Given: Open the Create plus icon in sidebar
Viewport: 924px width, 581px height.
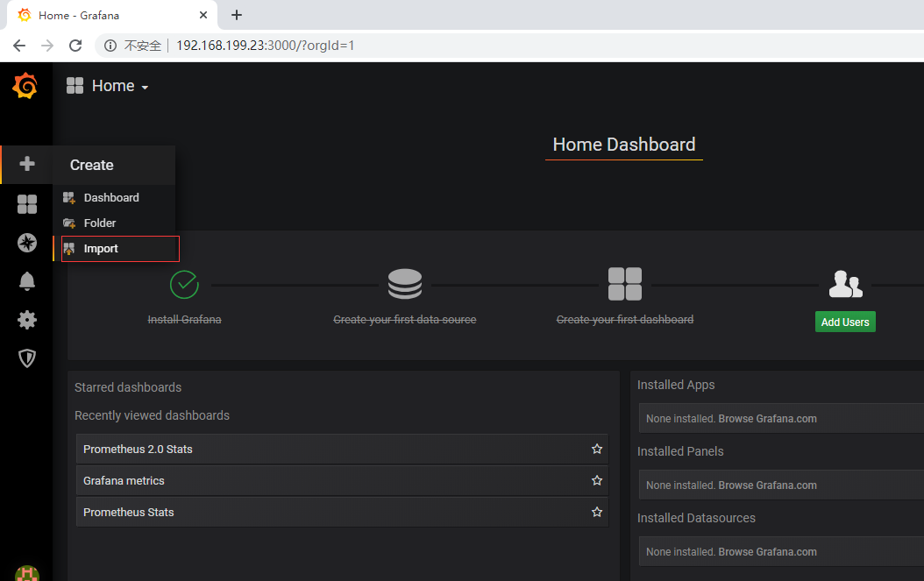Looking at the screenshot, I should 26,164.
